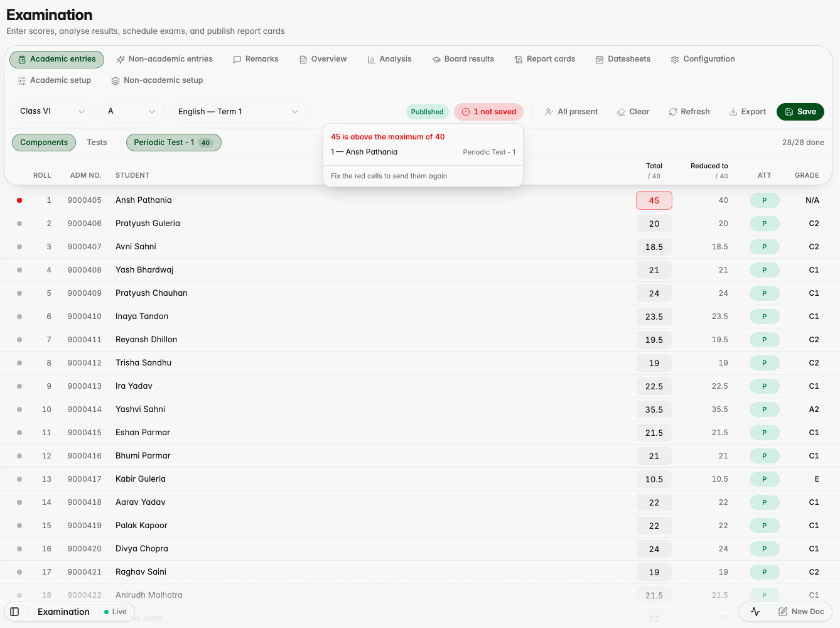Edit Pratyush Guleria's marks cell
The image size is (840, 628).
point(654,224)
